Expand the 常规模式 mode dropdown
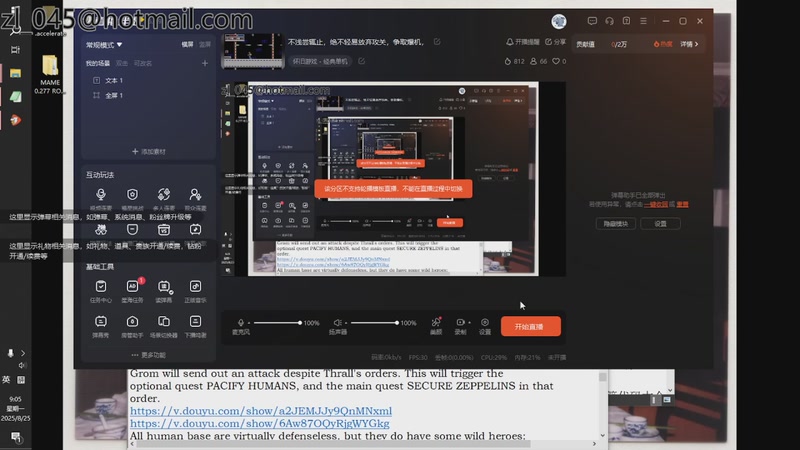This screenshot has width=800, height=450. coord(104,45)
